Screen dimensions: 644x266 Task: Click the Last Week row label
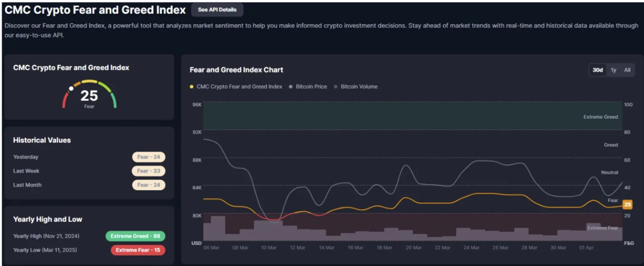click(26, 171)
